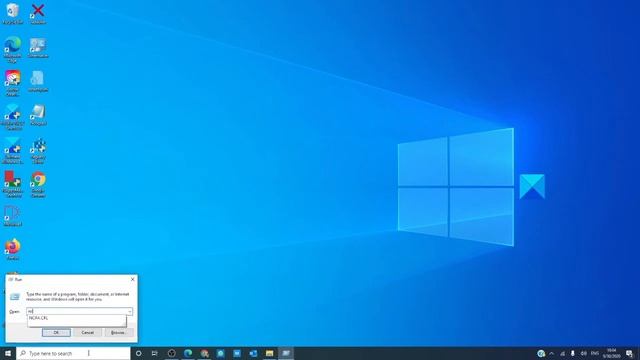Open the Registry Editor desktop shortcut
Image resolution: width=640 pixels, height=360 pixels.
click(x=38, y=151)
